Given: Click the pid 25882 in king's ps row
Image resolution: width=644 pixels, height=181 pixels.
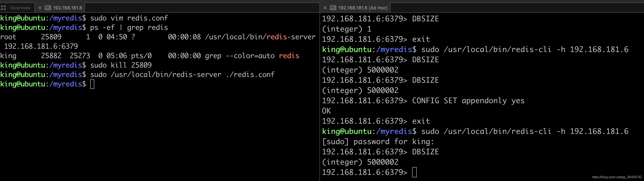Looking at the screenshot, I should (x=51, y=56).
